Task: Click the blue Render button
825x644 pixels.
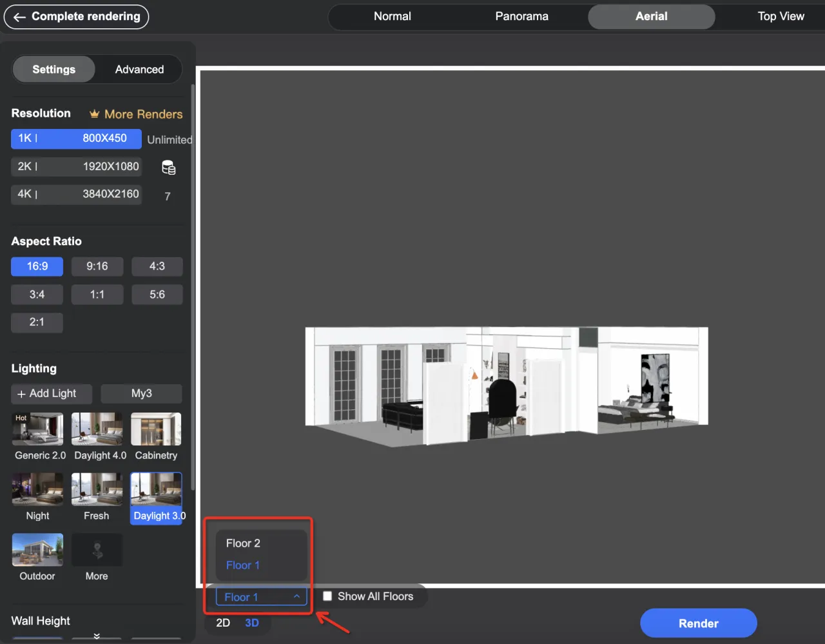Action: coord(698,623)
